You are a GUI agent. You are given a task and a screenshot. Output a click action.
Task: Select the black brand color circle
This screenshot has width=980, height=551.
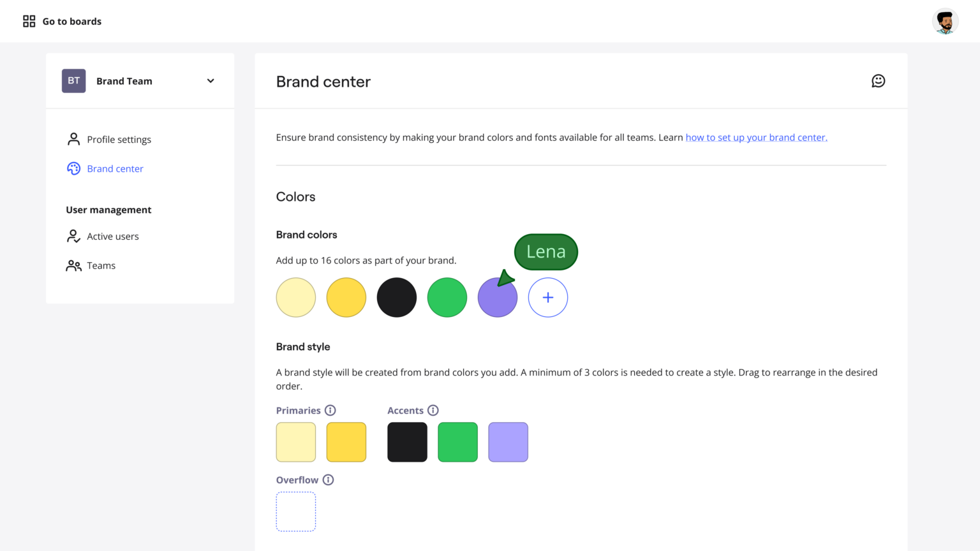pyautogui.click(x=397, y=298)
